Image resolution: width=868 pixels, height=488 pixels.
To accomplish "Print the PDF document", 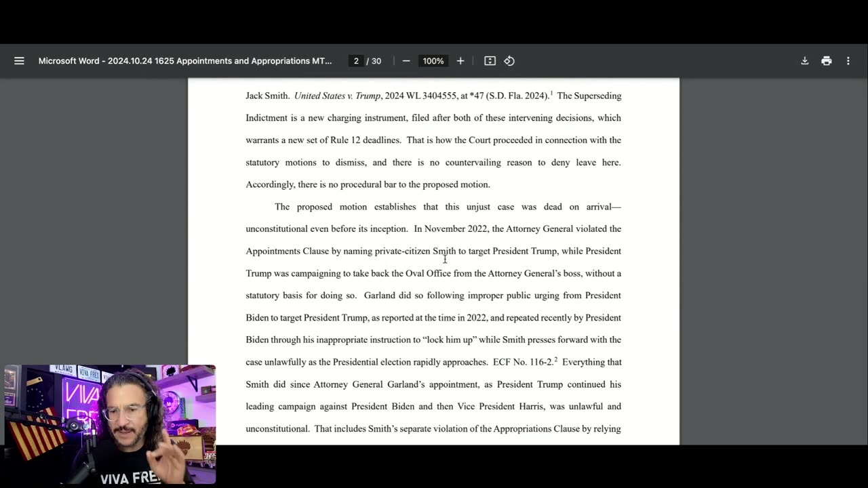I will (827, 61).
